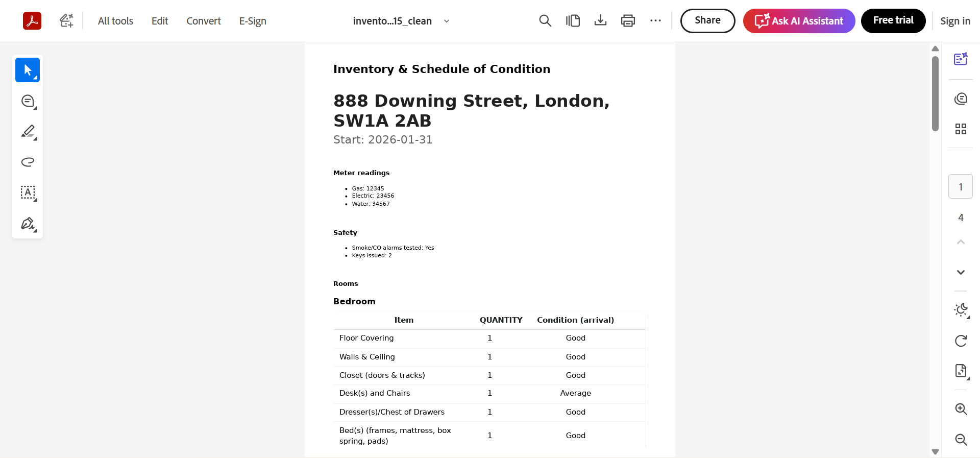The width and height of the screenshot is (980, 458).
Task: Click the 'Inventory & Schedule of Condition' heading
Action: 442,69
